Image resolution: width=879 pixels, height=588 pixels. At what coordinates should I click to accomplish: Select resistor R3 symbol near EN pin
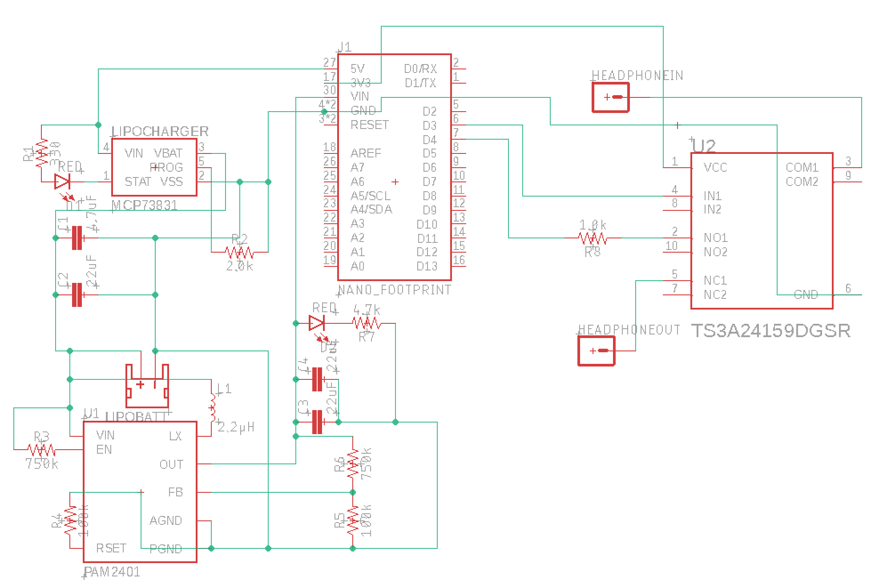41,450
